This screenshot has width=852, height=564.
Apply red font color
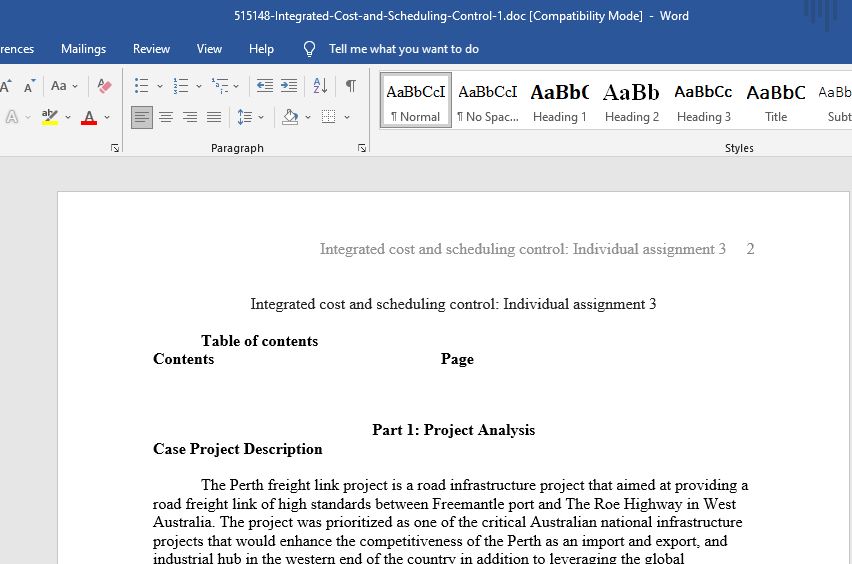click(89, 117)
